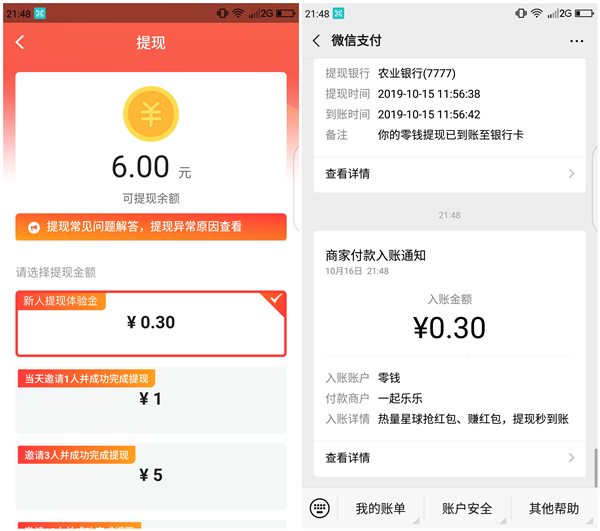Open the 其他帮助 bottom menu
The image size is (600, 531).
pyautogui.click(x=554, y=508)
